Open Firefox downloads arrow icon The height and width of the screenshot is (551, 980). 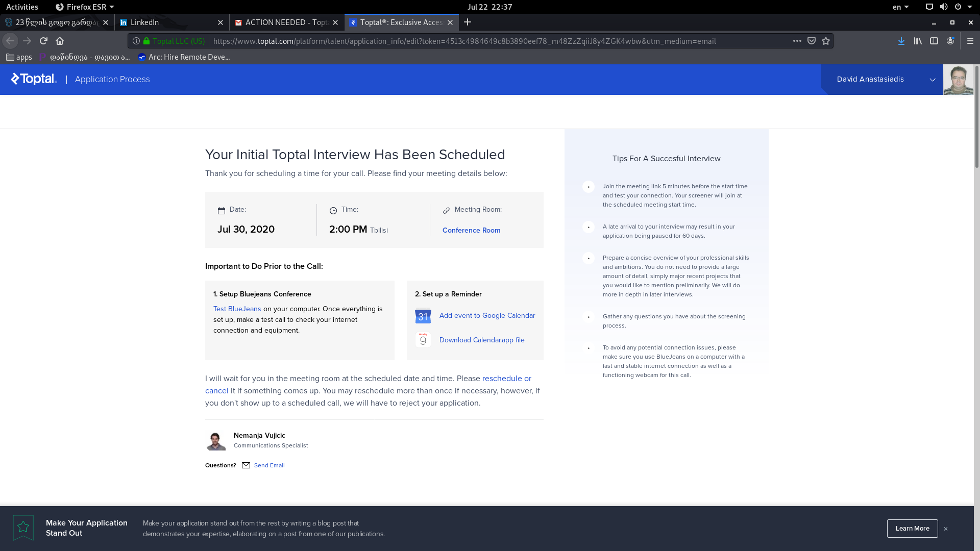click(x=901, y=41)
